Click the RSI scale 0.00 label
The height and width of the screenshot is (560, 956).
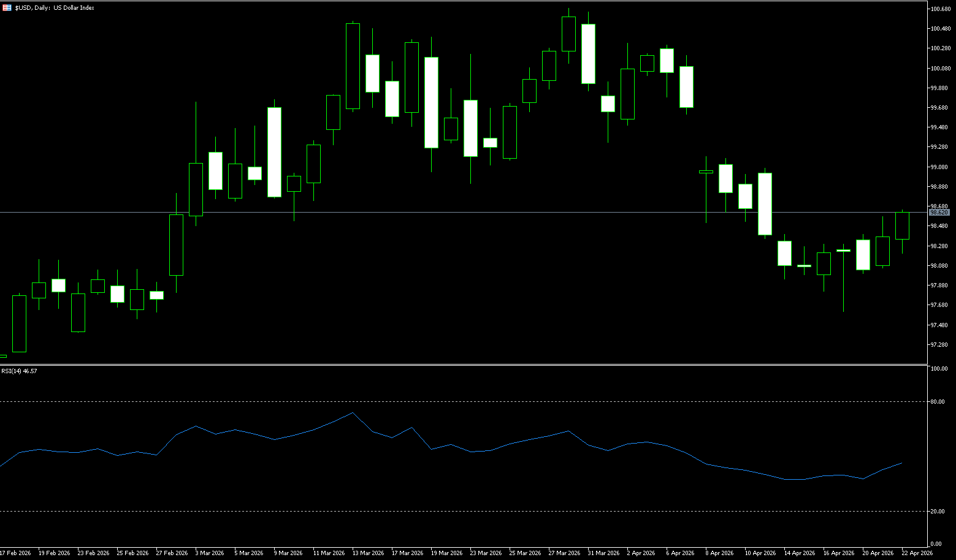[x=936, y=544]
